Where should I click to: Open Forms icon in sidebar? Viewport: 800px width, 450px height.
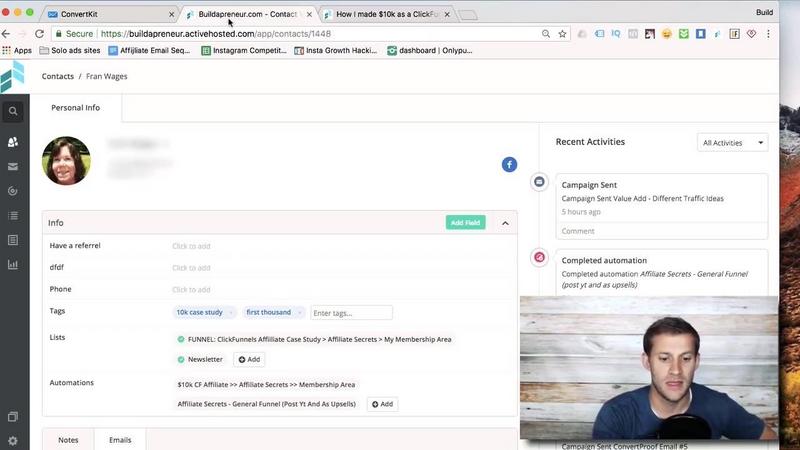[x=13, y=240]
